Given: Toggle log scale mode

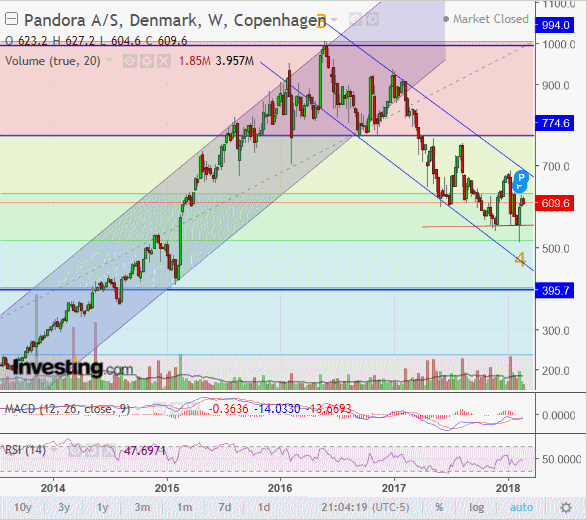Looking at the screenshot, I should coord(476,507).
